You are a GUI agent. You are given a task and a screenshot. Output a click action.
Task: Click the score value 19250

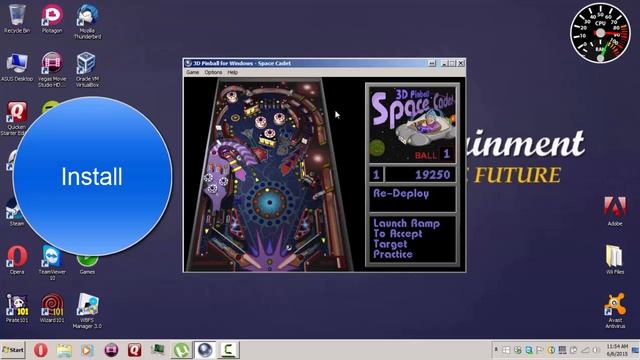(x=432, y=175)
